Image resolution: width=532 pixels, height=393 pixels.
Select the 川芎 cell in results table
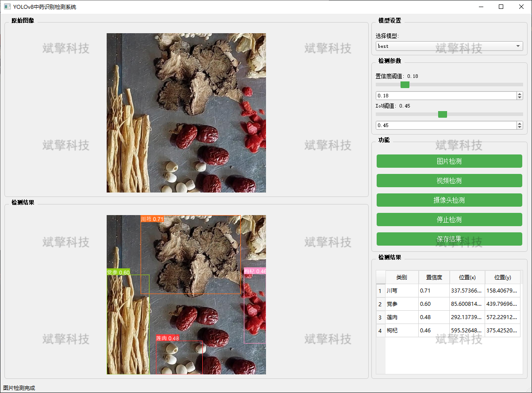click(x=402, y=291)
